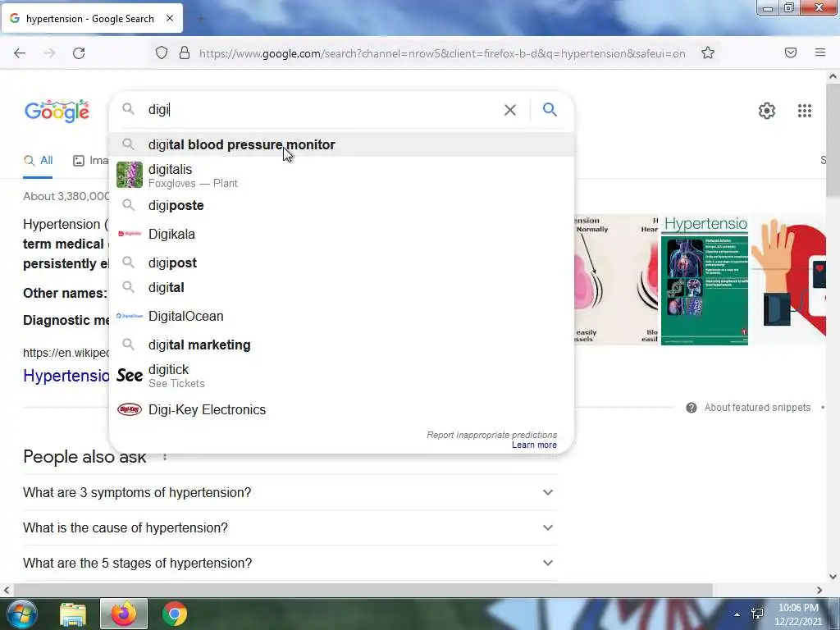Click the Digi-Key Electronics logo
Viewport: 840px width, 630px height.
tap(130, 410)
